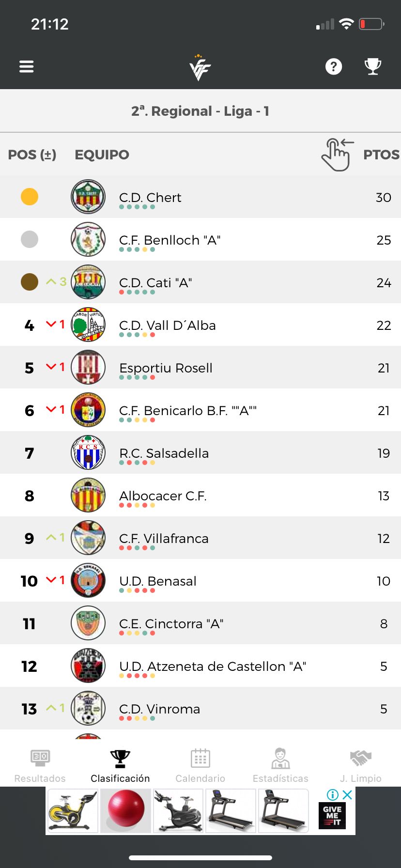The height and width of the screenshot is (868, 401).
Task: Tap the 2ª. Regional - Liga - 1 title
Action: [200, 111]
